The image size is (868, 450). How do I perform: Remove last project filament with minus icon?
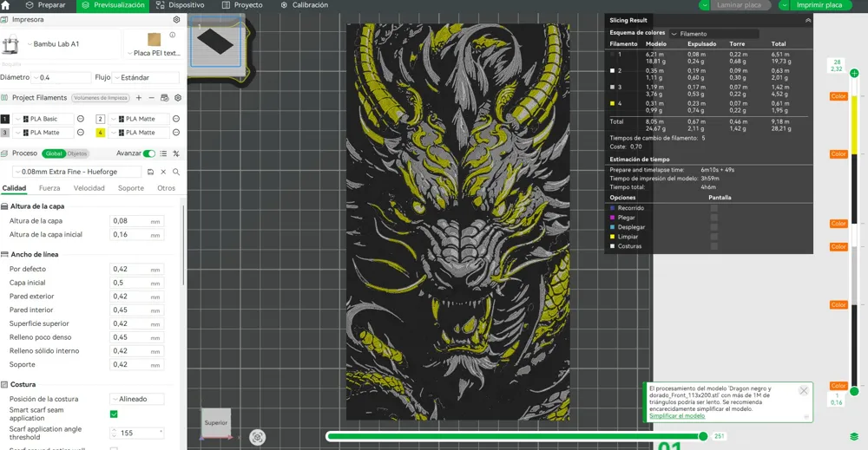(151, 98)
